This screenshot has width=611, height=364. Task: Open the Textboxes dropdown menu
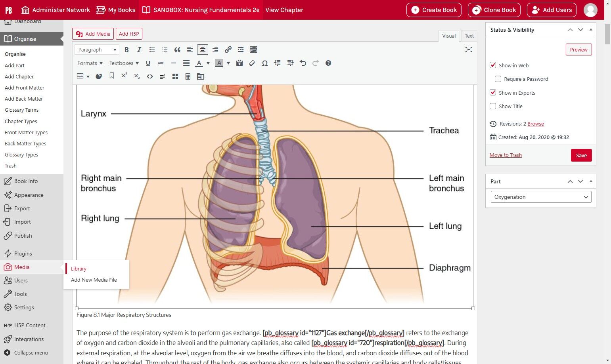[x=124, y=63]
